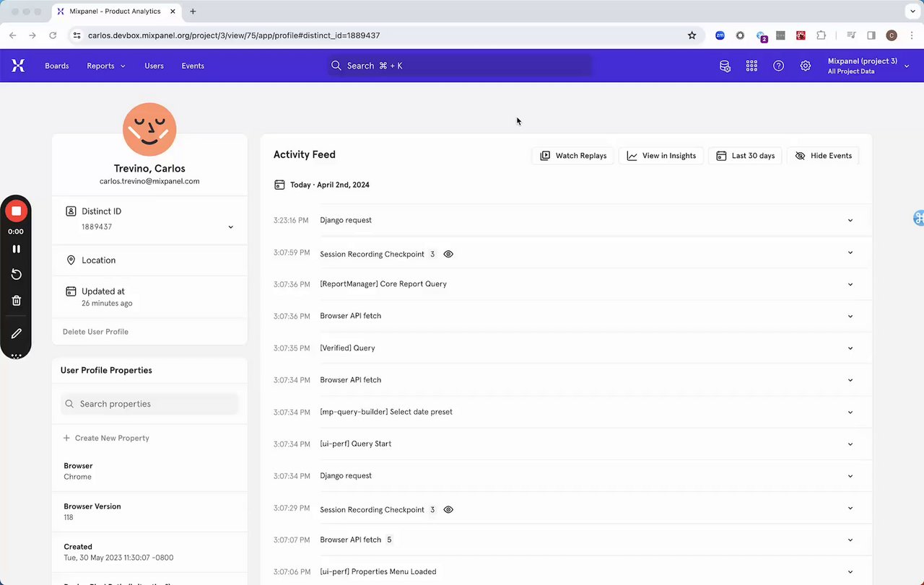The width and height of the screenshot is (924, 585).
Task: Open the Last 30 days date picker
Action: 745,156
